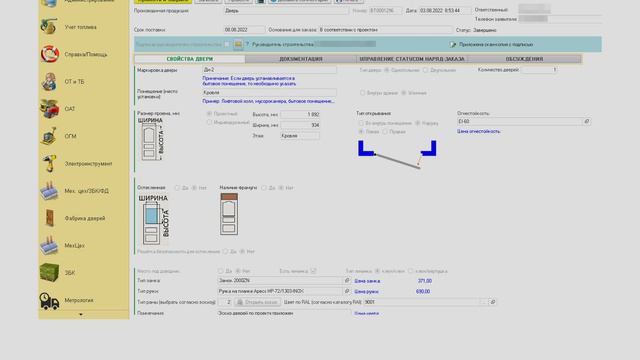Click the Ширина, мм input field
The width and height of the screenshot is (640, 360).
[300, 125]
